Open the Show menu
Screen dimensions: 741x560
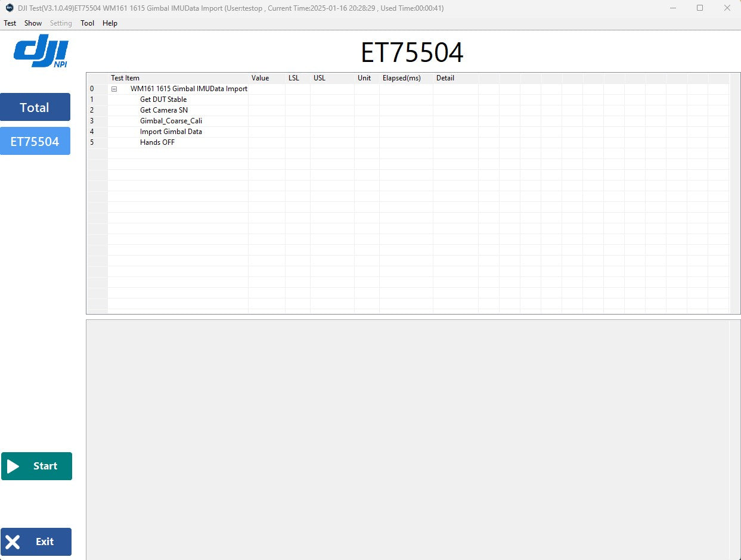coord(33,23)
